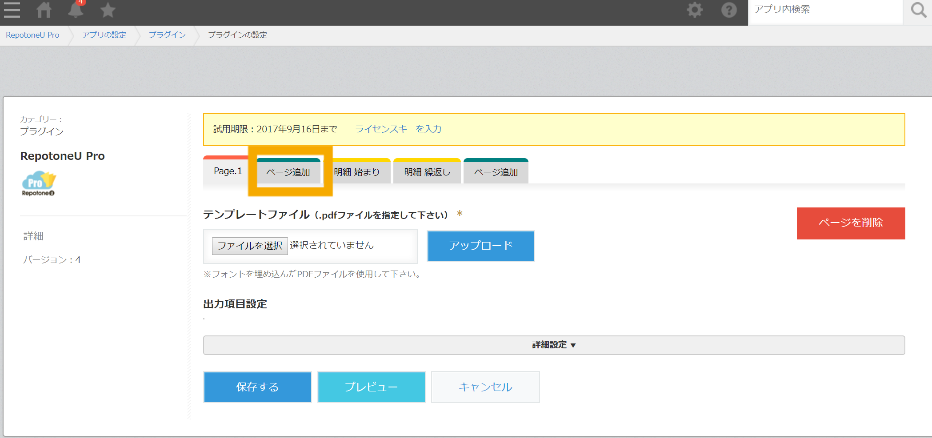Click the rightmost ページ追加 tab
The width and height of the screenshot is (932, 438).
[496, 172]
